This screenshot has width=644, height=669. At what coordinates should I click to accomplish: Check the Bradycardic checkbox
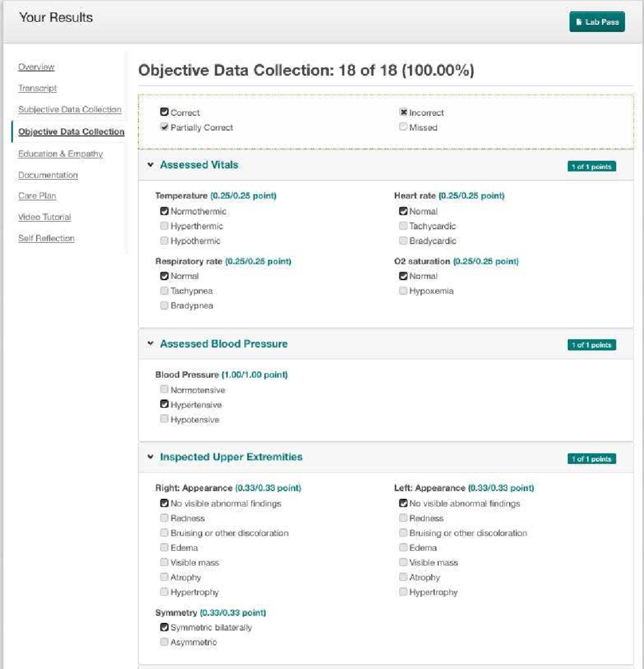404,241
